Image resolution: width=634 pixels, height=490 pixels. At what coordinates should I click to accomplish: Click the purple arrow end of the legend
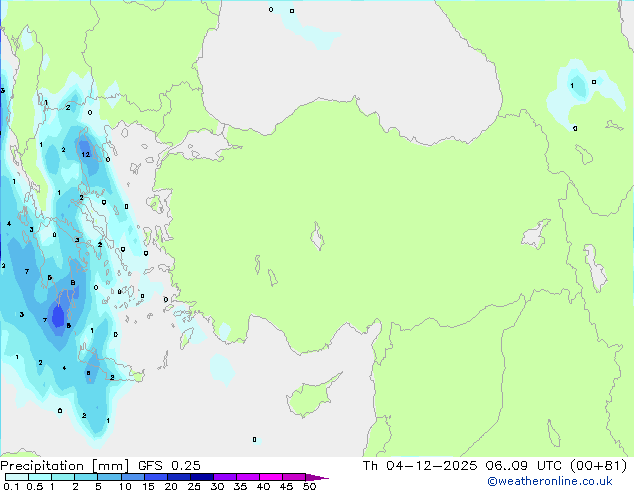317,478
